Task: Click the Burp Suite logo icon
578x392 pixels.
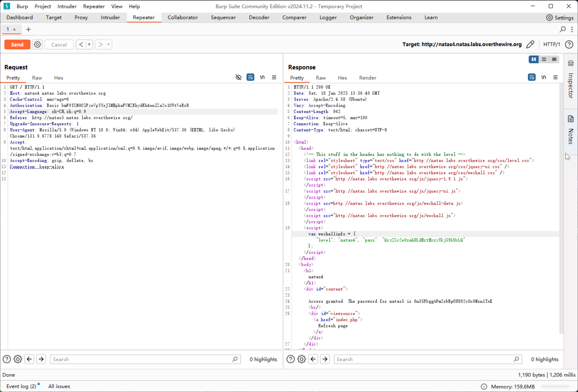Action: tap(7, 6)
